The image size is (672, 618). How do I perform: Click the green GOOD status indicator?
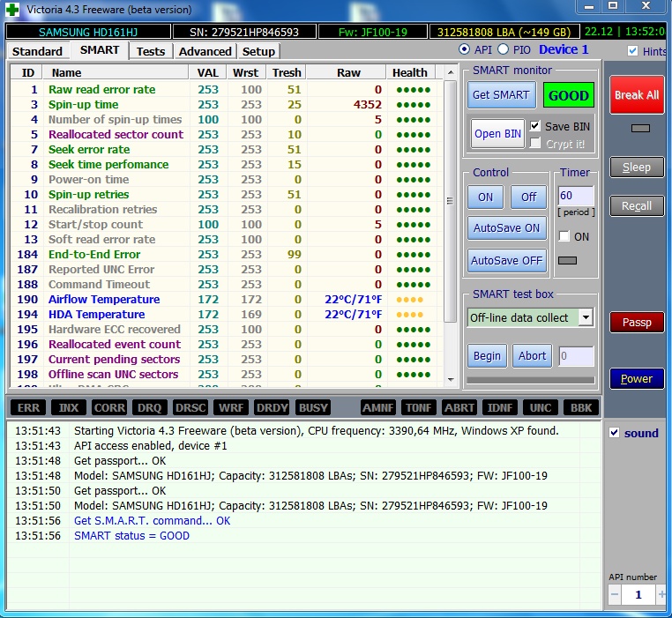568,95
